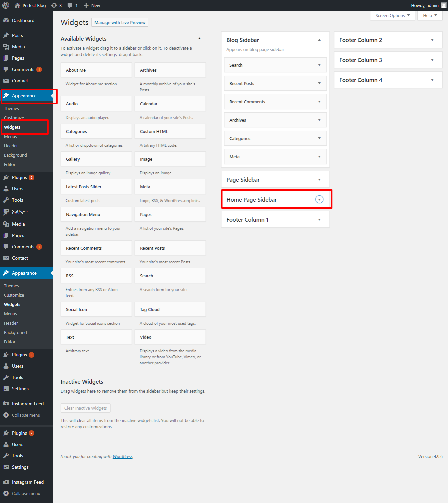Viewport: 448px width, 503px height.
Task: Click the updates icon showing 3
Action: (x=54, y=5)
